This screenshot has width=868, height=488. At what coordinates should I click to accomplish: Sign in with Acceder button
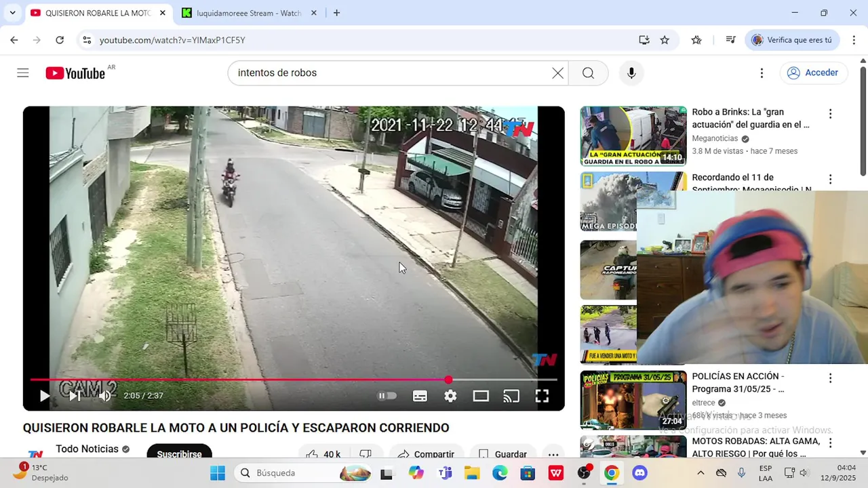click(x=813, y=73)
